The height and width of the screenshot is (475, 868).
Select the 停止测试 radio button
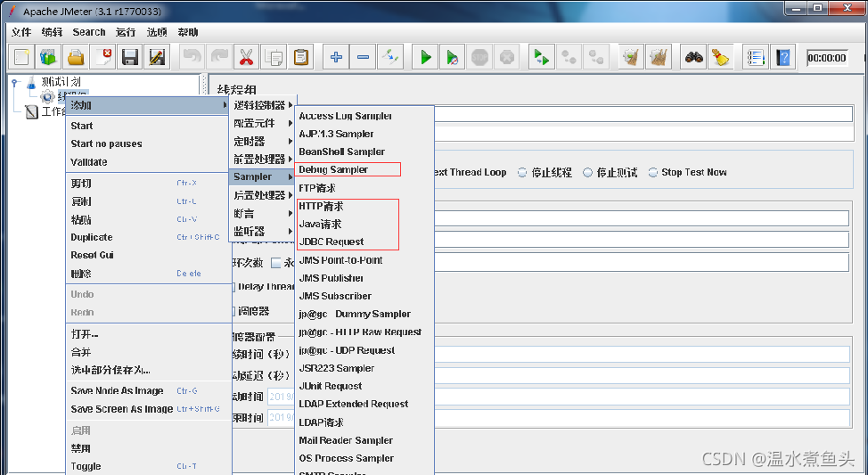pyautogui.click(x=588, y=172)
